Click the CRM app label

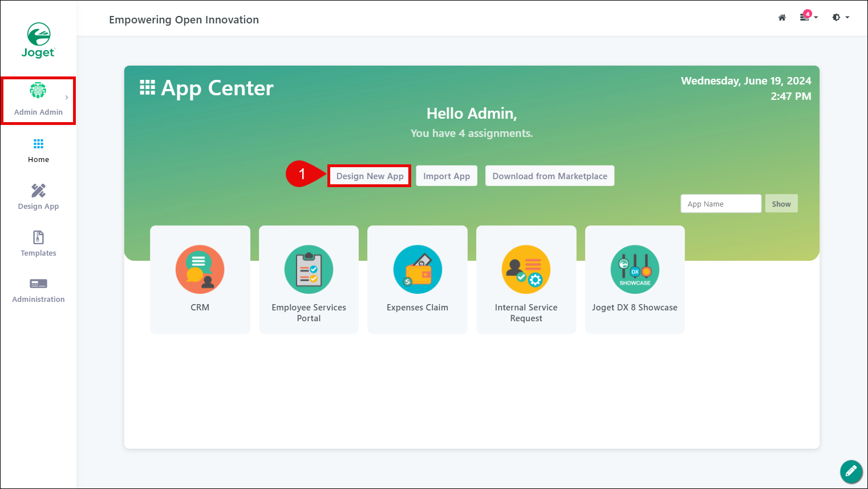(200, 307)
